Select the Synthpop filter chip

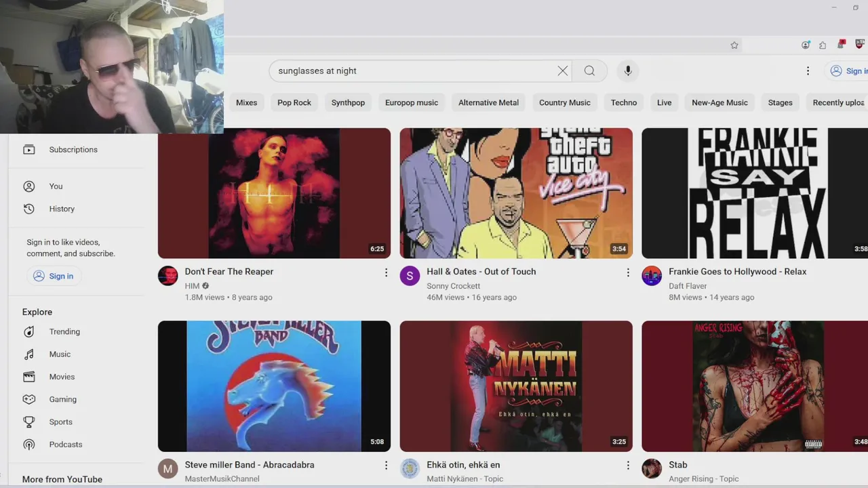click(x=348, y=103)
